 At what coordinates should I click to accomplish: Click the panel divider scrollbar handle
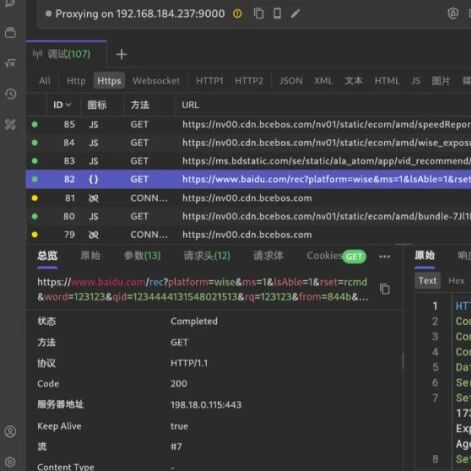click(403, 361)
